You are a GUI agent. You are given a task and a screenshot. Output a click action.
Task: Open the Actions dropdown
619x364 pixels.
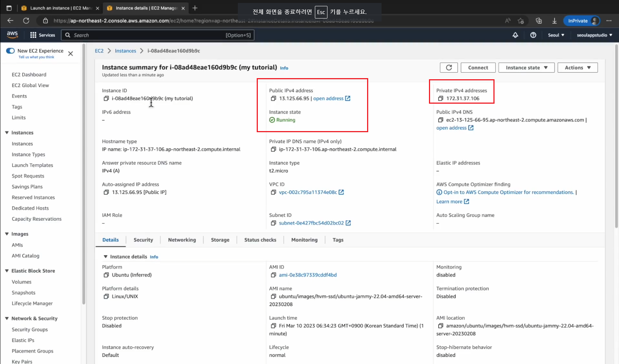[x=578, y=67]
